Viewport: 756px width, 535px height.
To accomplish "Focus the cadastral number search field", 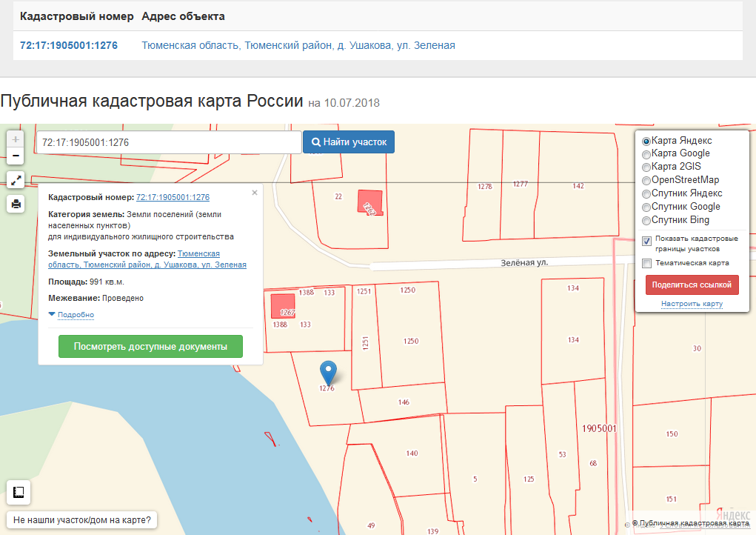I will point(169,142).
